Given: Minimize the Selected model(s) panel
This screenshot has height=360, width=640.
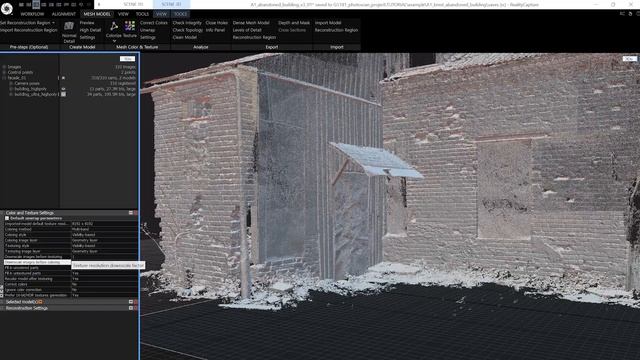Looking at the screenshot, I should [131, 302].
